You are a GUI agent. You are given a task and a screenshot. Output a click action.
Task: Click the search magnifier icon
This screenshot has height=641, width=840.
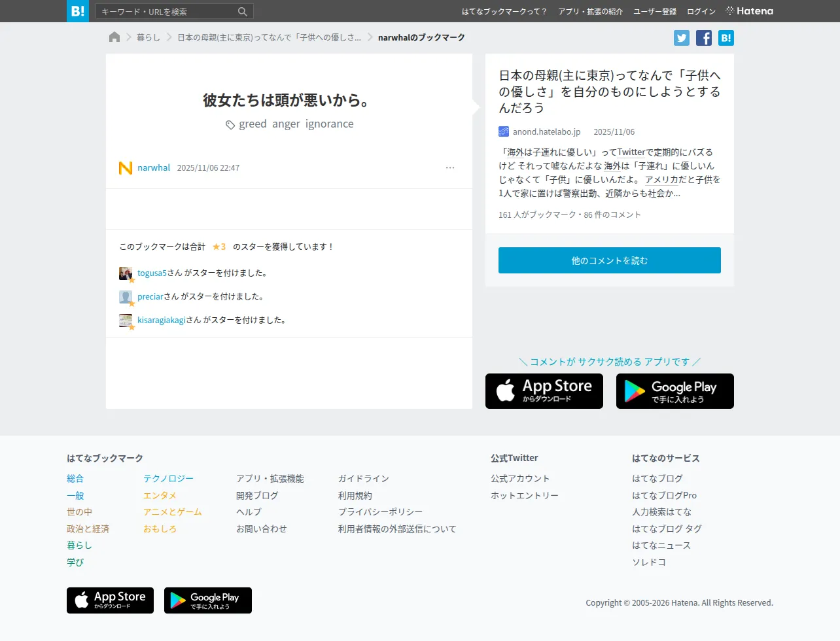pos(243,12)
